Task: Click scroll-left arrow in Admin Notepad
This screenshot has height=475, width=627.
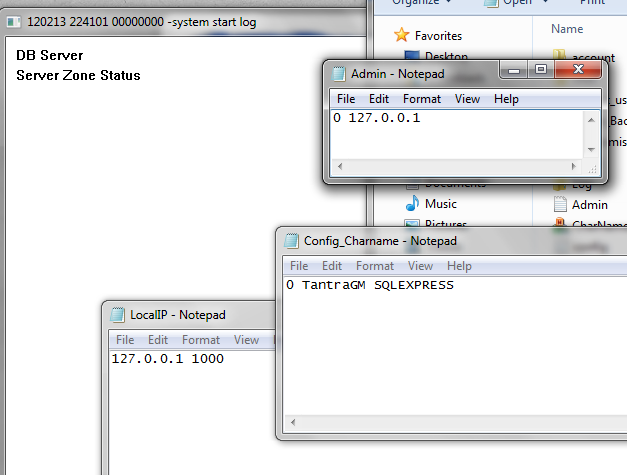Action: [x=340, y=165]
